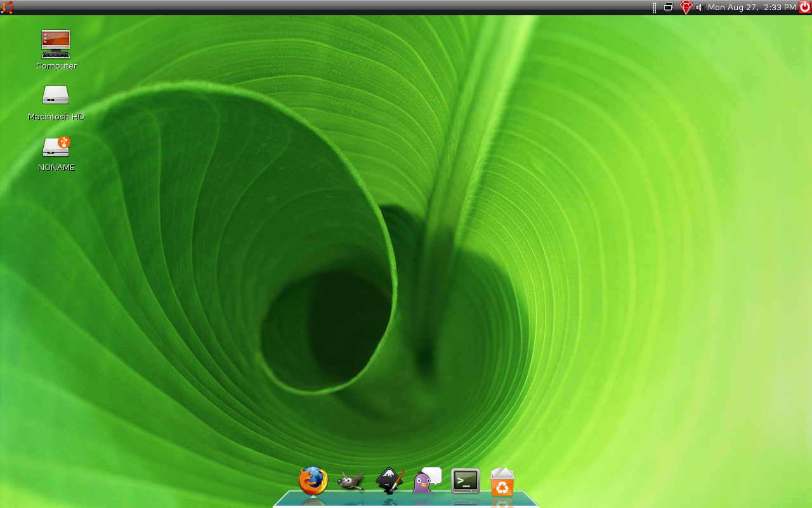Screen dimensions: 812x508
Task: Open the Trash in the dock
Action: pyautogui.click(x=502, y=481)
